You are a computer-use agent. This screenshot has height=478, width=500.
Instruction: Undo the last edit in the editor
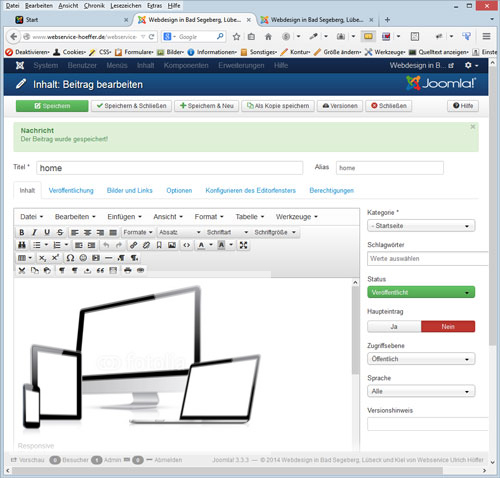coord(106,245)
